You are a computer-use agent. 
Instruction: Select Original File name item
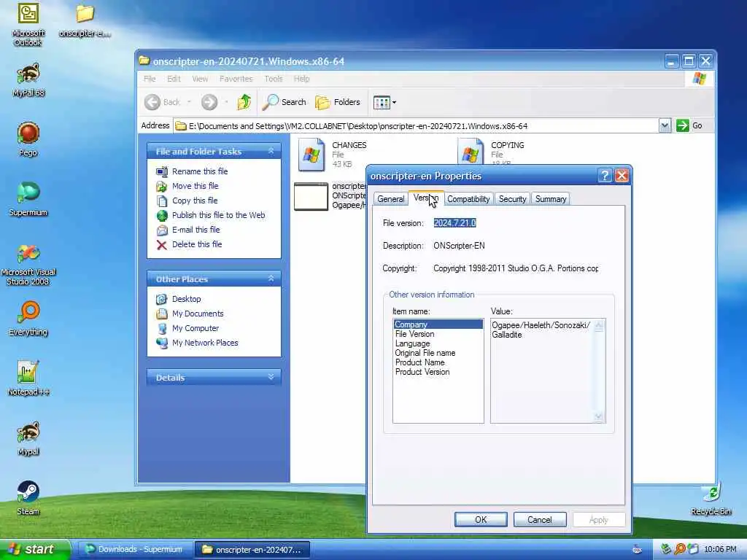pos(425,353)
